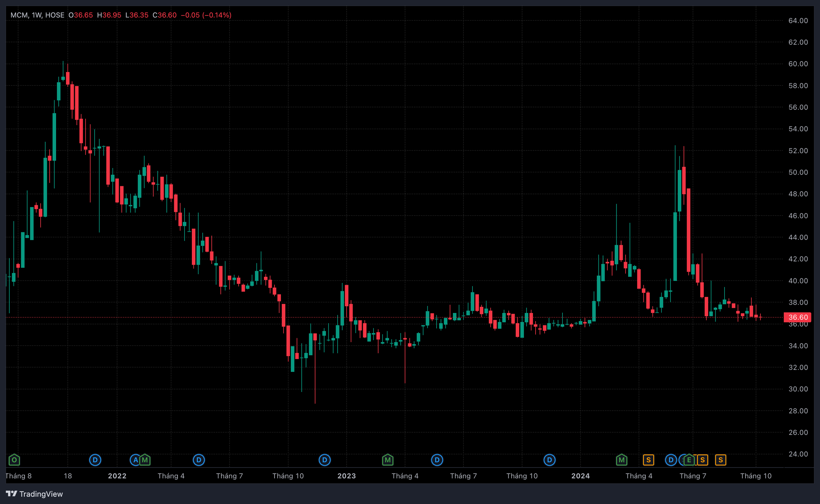This screenshot has width=820, height=504.
Task: Open the D marker just before 2023
Action: 324,460
